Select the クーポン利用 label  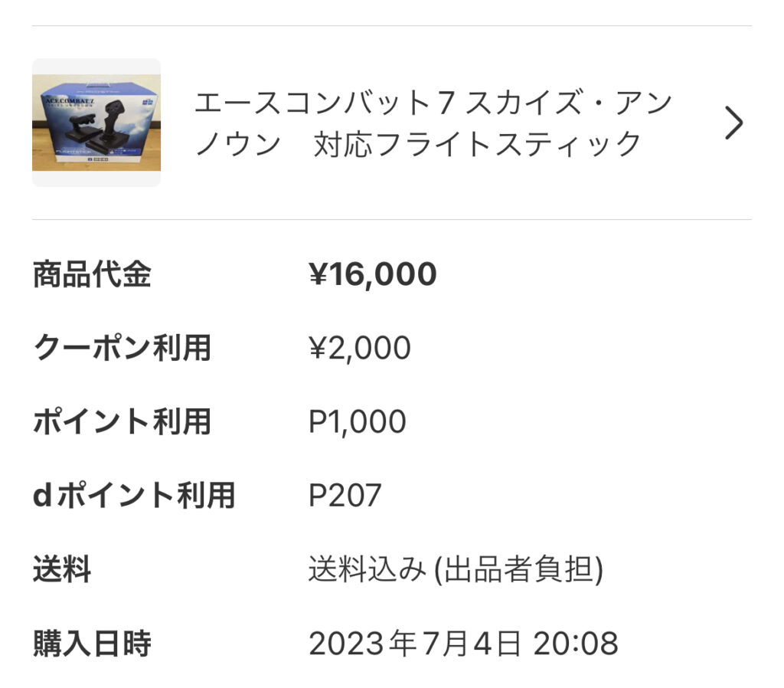[x=122, y=349]
